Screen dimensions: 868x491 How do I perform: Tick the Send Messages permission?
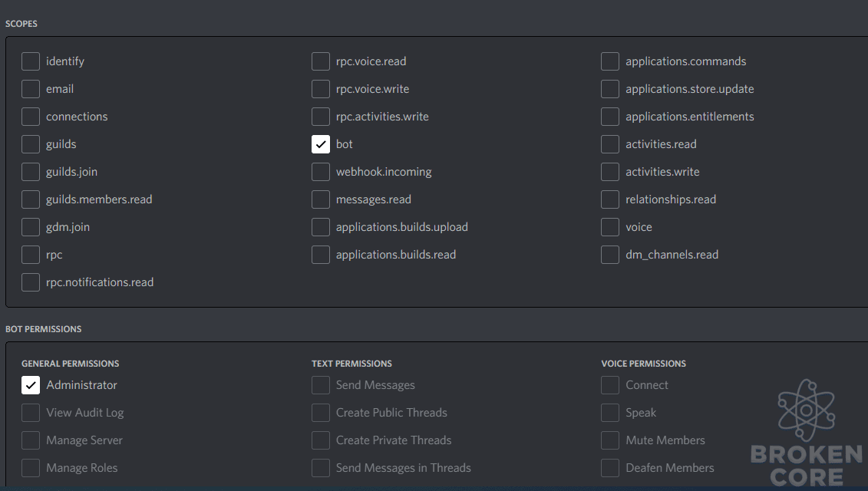pyautogui.click(x=321, y=385)
